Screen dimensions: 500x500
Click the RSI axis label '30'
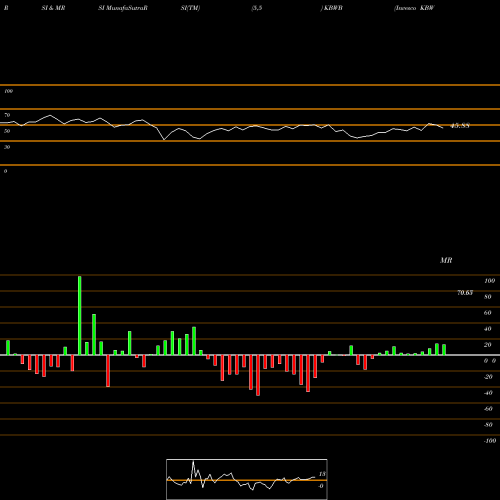coord(7,147)
